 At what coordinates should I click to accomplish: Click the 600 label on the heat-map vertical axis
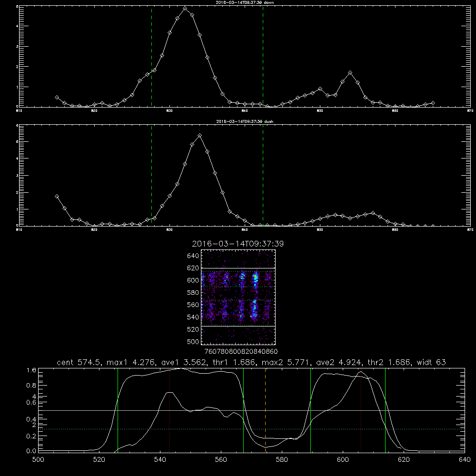click(x=193, y=280)
